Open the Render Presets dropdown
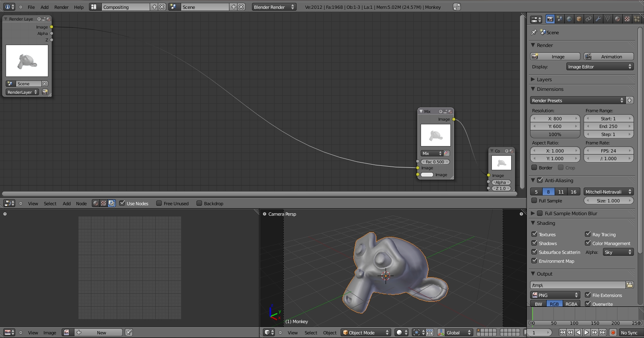This screenshot has width=644, height=338. click(x=578, y=100)
